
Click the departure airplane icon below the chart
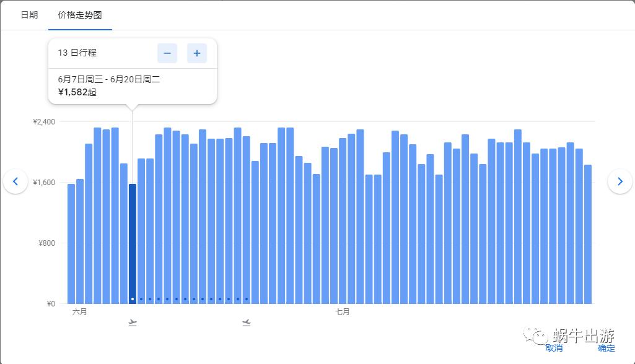(131, 322)
